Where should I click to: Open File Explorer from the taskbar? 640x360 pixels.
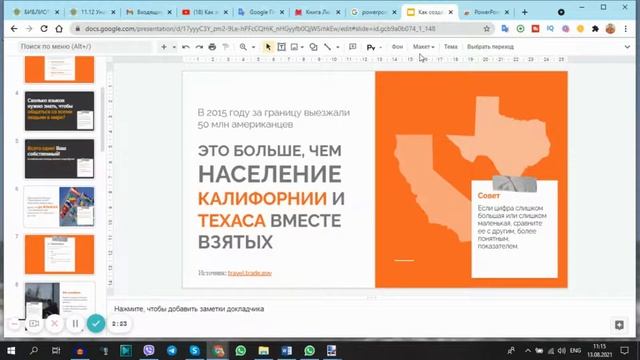[x=264, y=351]
